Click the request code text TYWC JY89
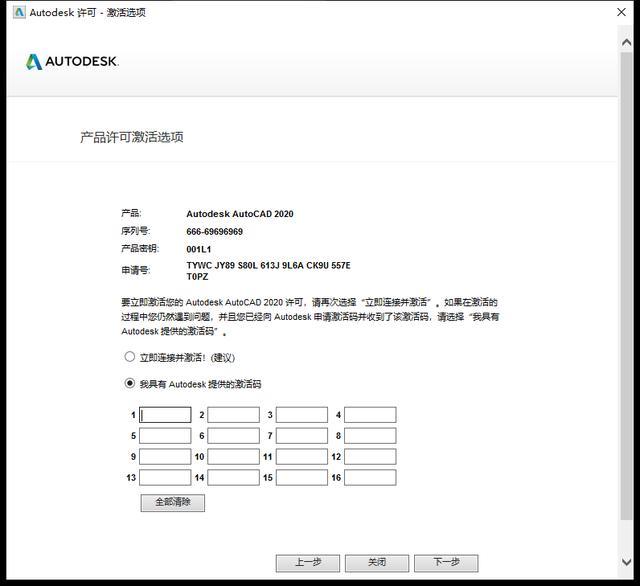The image size is (640, 586). click(x=211, y=266)
